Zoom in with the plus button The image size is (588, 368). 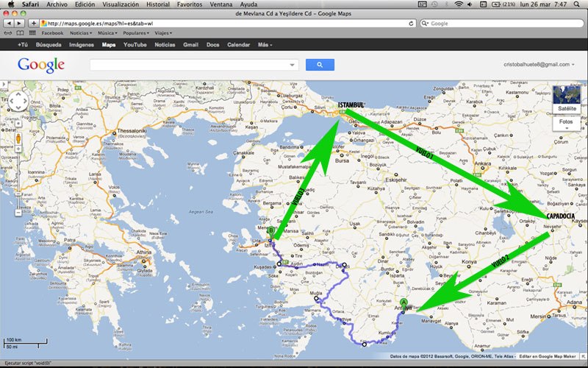18,149
